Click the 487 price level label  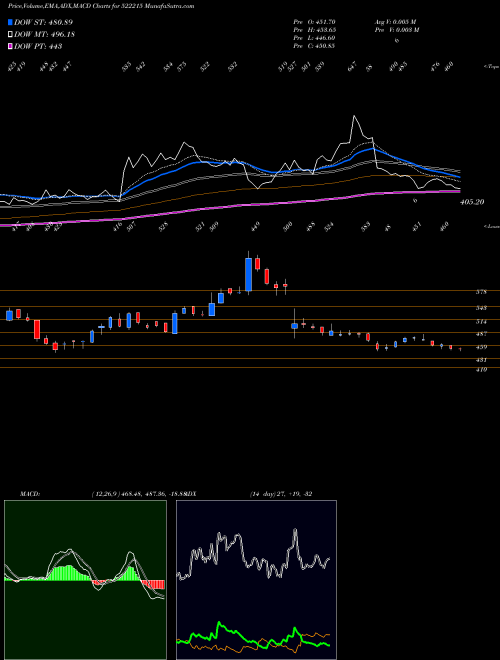481,334
